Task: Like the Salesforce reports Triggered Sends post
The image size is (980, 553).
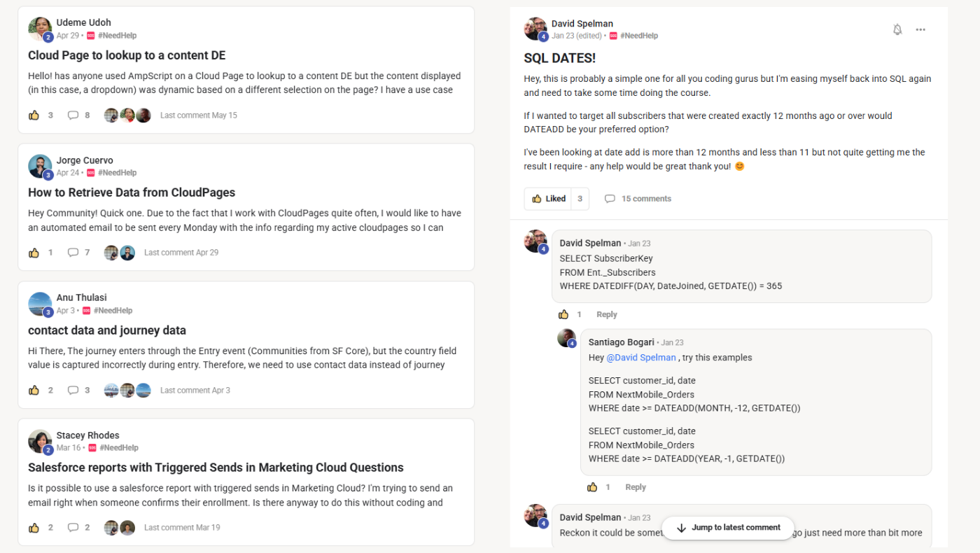Action: coord(34,527)
